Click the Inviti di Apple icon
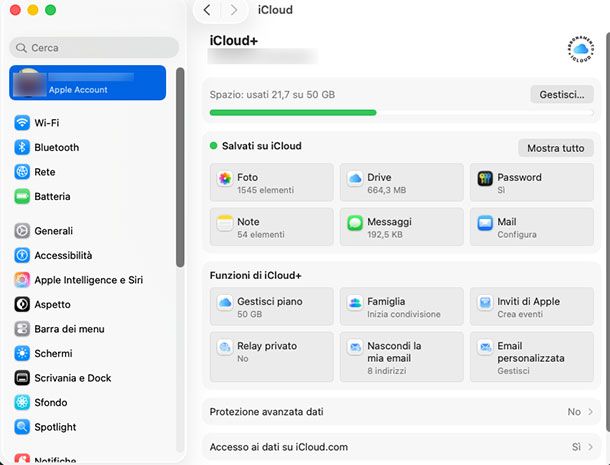The width and height of the screenshot is (610, 465). point(485,303)
